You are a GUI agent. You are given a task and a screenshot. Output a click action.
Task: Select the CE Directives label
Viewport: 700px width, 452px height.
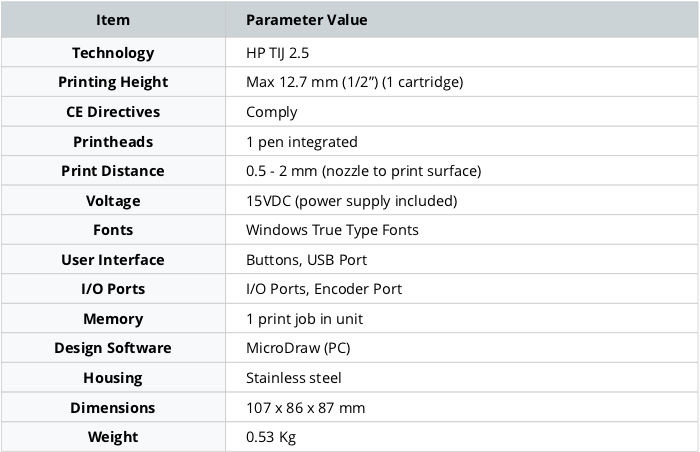[113, 112]
